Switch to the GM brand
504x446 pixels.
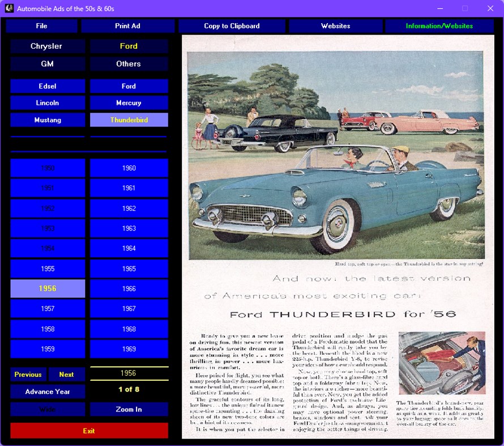pos(47,63)
